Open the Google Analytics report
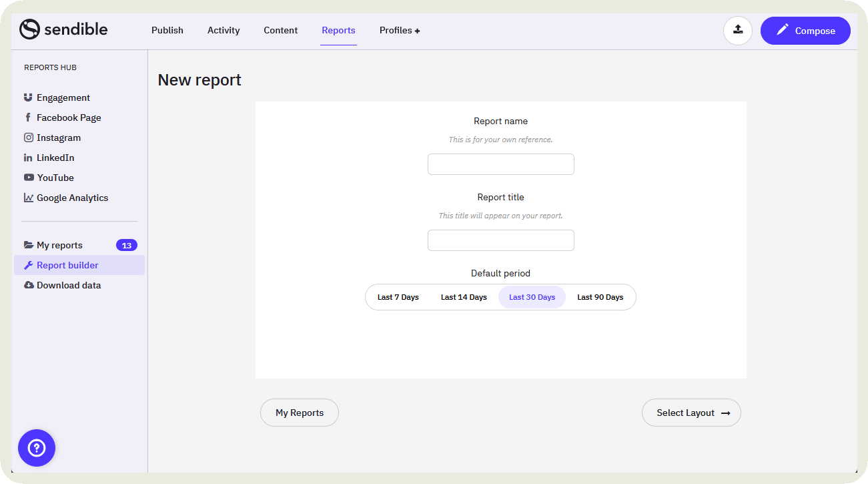The width and height of the screenshot is (868, 484). click(x=71, y=198)
